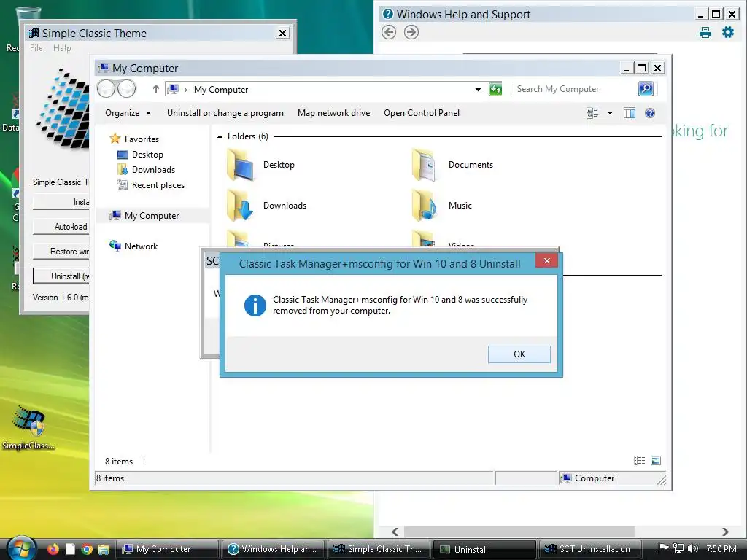Click Install button in Simple Classic Theme
This screenshot has width=747, height=560.
click(61, 202)
